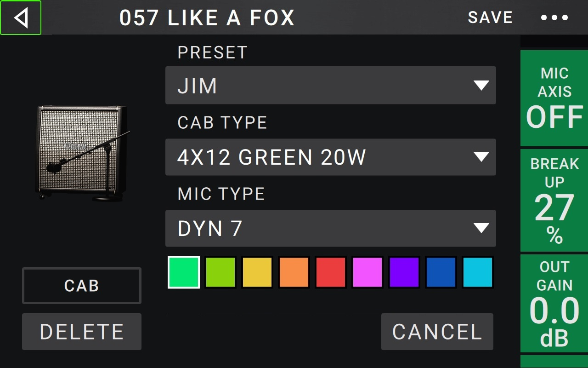Open the three-dots more options menu

point(554,18)
